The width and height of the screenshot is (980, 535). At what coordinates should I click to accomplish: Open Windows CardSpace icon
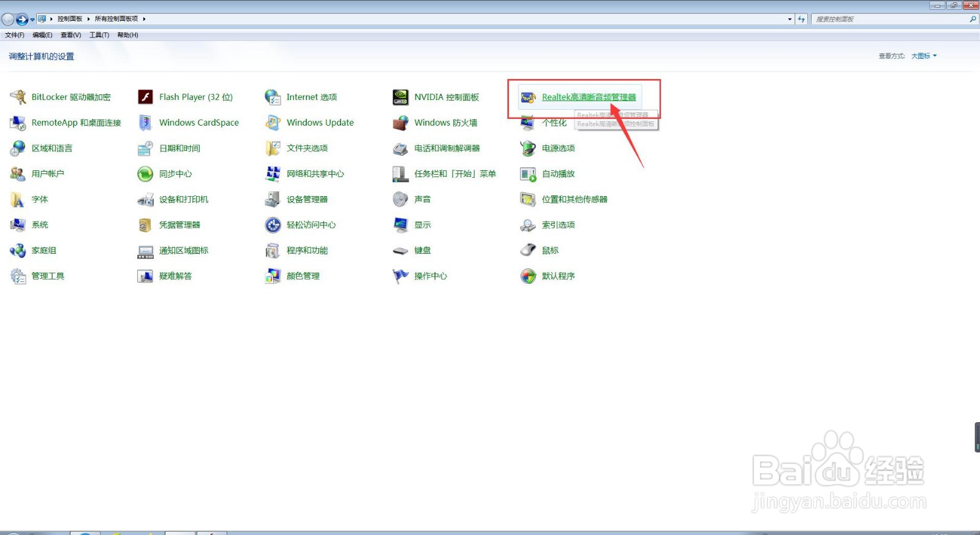(x=145, y=123)
